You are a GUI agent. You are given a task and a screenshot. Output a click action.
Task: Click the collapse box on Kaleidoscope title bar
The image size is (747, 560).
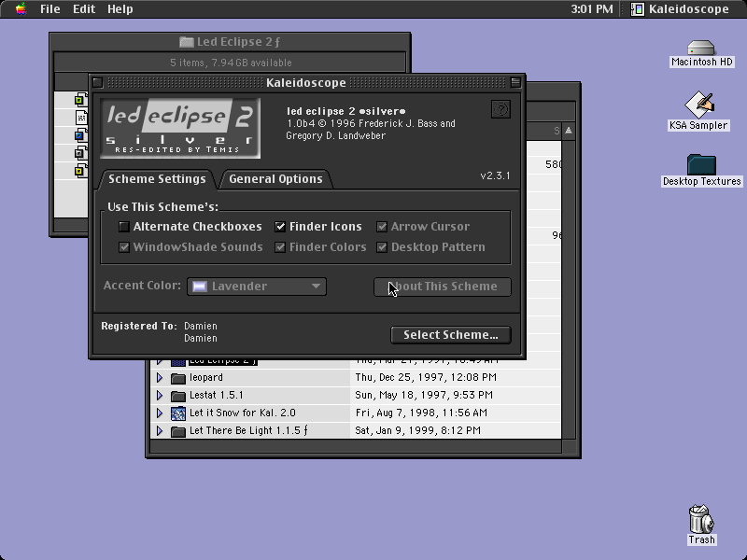[515, 82]
